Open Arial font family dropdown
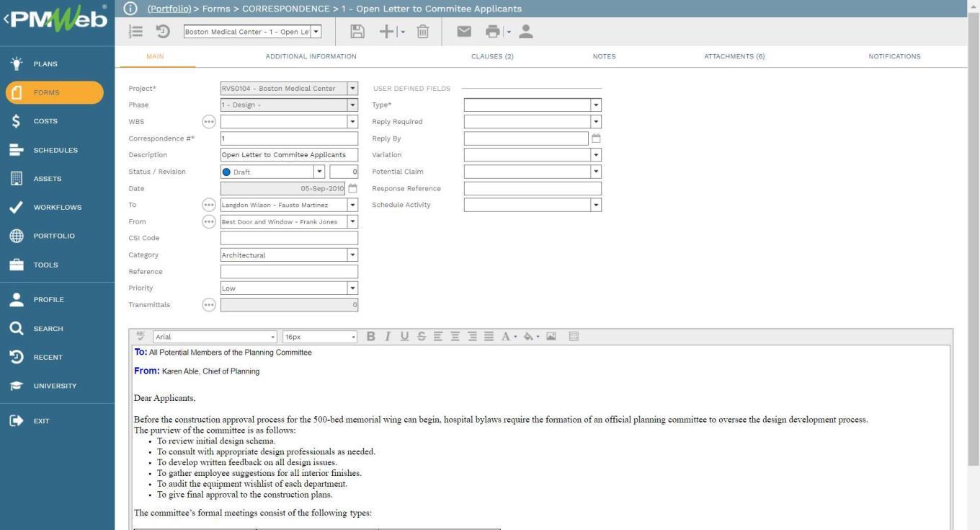 tap(273, 337)
